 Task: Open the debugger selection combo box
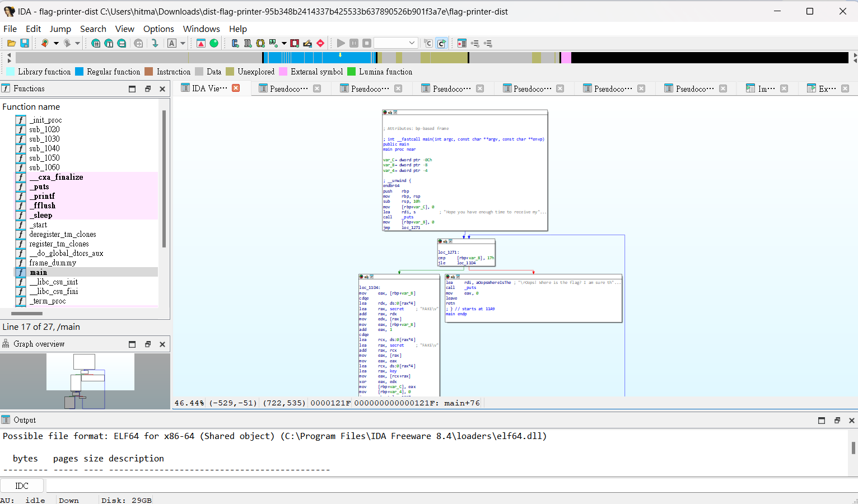396,43
